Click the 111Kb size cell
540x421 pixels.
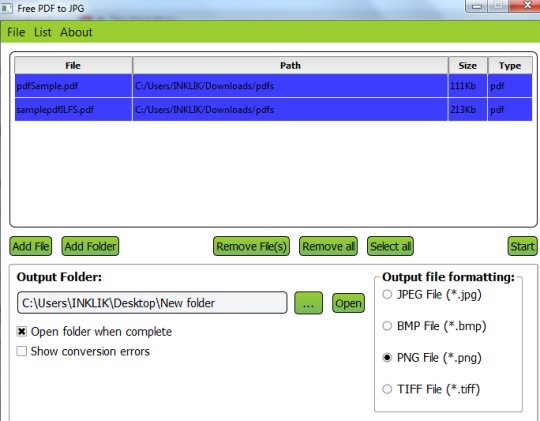coord(468,86)
